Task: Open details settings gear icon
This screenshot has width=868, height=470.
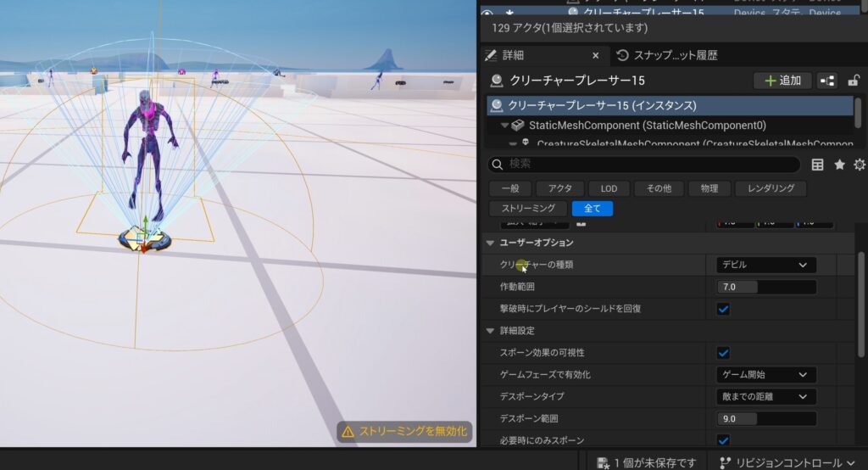Action: 860,165
